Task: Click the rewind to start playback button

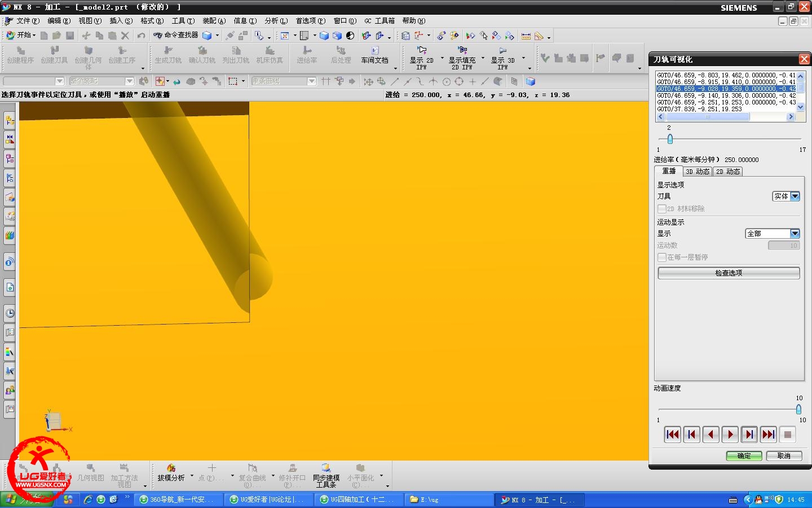Action: (x=673, y=435)
